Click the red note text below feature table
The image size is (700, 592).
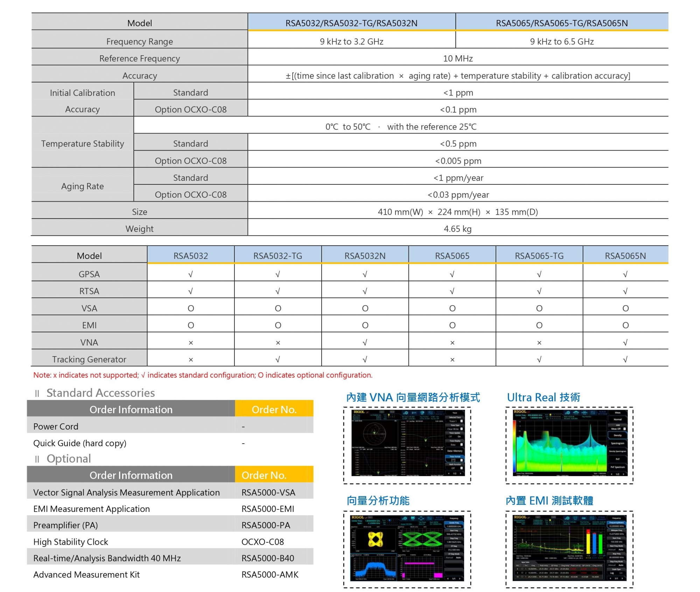[x=203, y=375]
